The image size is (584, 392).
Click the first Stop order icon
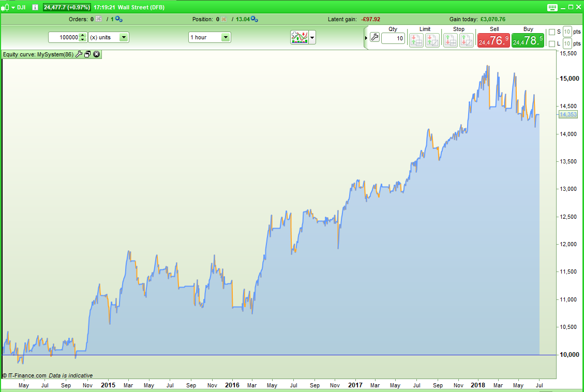click(451, 40)
